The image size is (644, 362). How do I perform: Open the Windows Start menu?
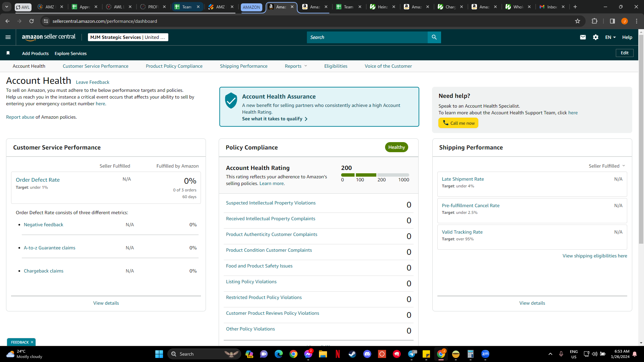[159, 354]
